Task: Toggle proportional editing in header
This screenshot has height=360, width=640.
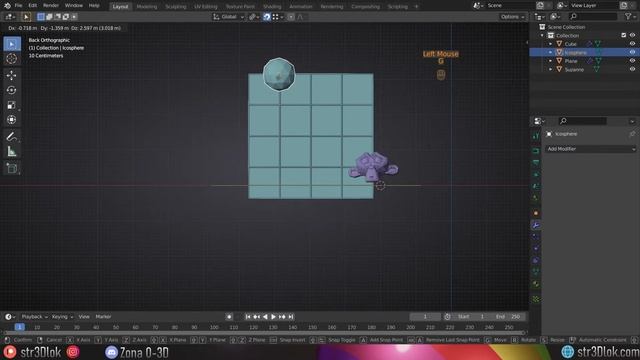Action: 291,17
